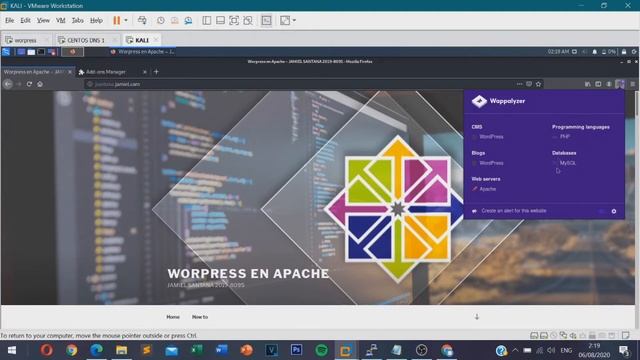Open the Edit menu in VMware

click(x=25, y=20)
